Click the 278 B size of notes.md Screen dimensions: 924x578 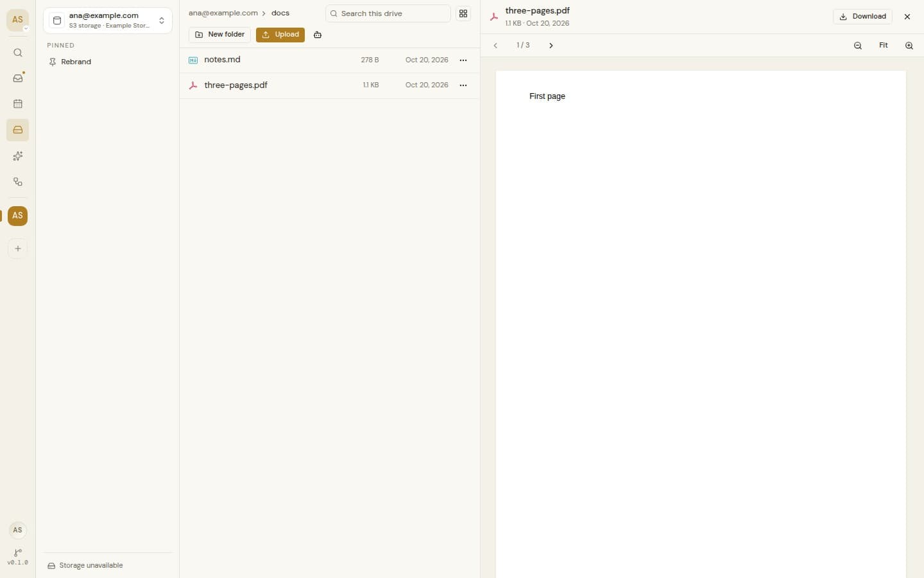pyautogui.click(x=370, y=60)
